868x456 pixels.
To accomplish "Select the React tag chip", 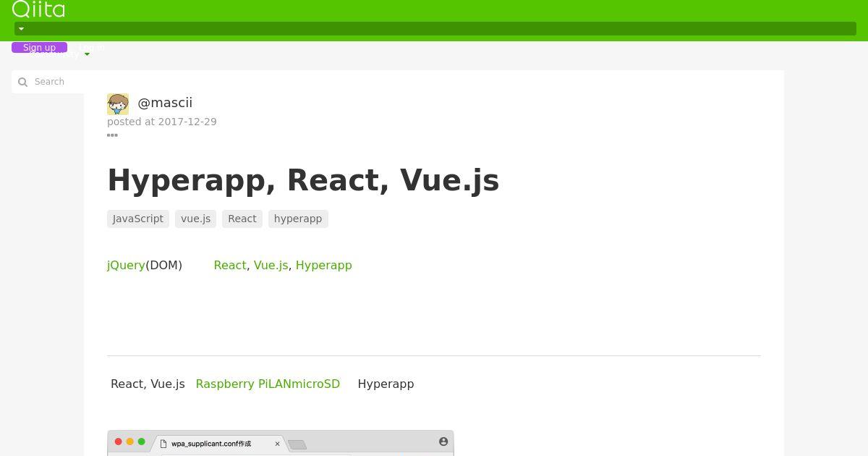I will [242, 219].
